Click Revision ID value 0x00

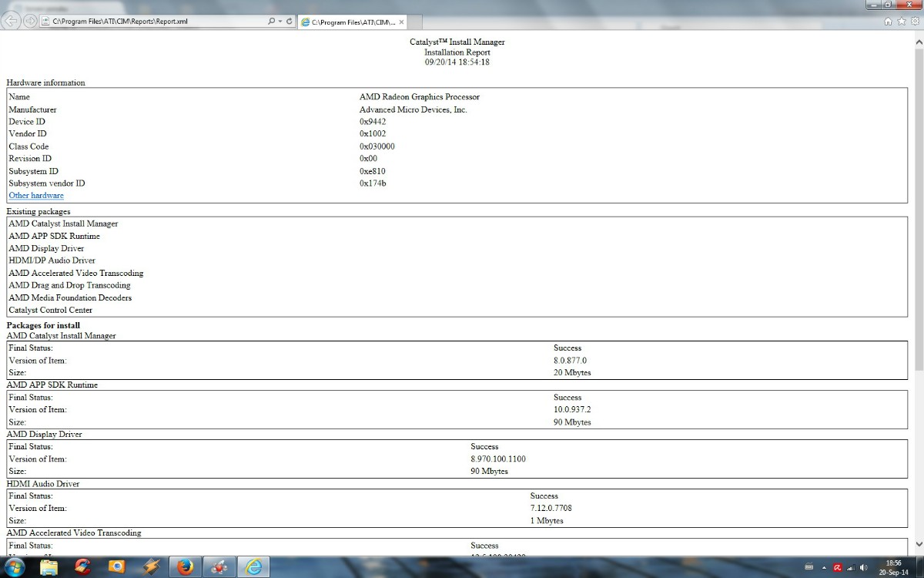[x=368, y=159]
